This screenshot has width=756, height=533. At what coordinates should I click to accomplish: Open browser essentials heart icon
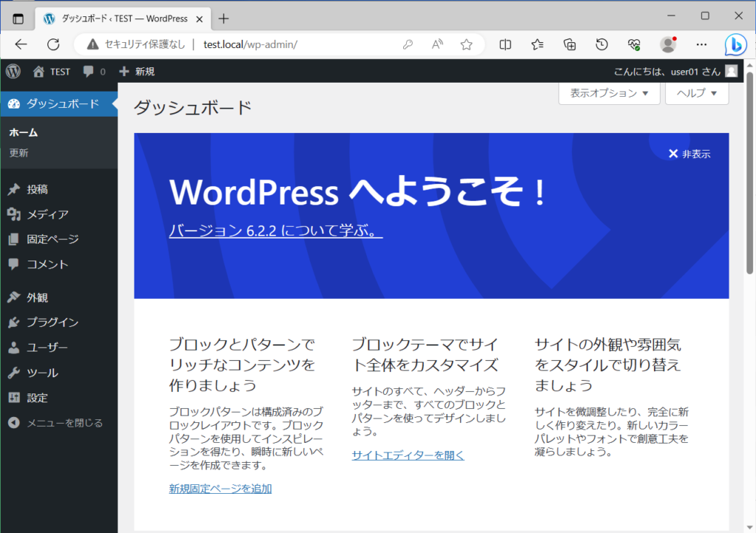[x=634, y=44]
